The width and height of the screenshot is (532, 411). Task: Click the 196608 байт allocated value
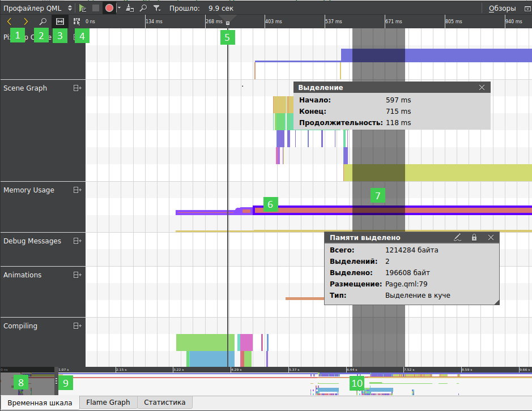coord(407,273)
